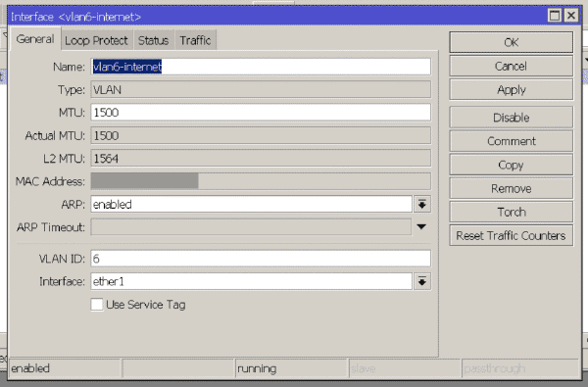
Task: Click the Type field showing VLAN
Action: (x=261, y=89)
